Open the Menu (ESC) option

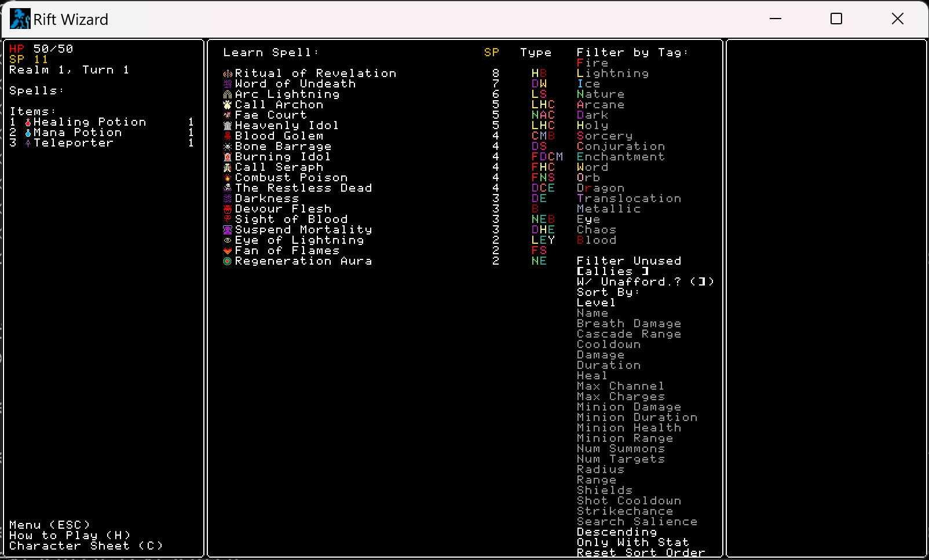point(50,525)
